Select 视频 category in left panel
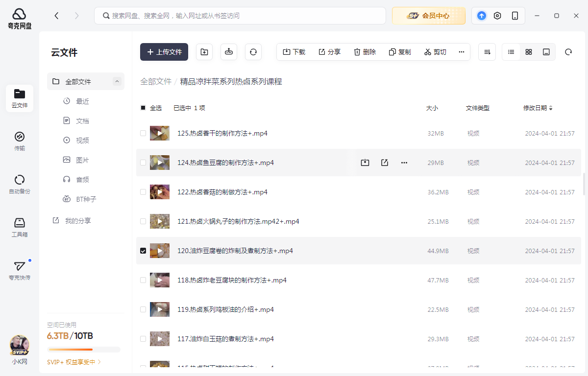Image resolution: width=588 pixels, height=376 pixels. coord(82,141)
